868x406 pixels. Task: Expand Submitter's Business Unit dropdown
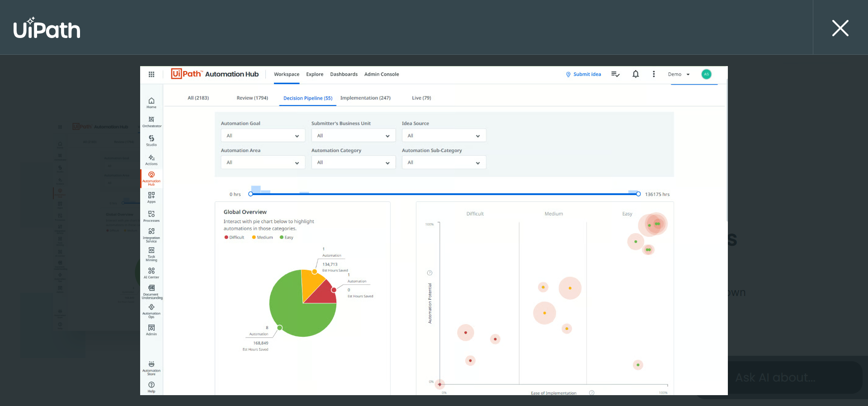[354, 135]
